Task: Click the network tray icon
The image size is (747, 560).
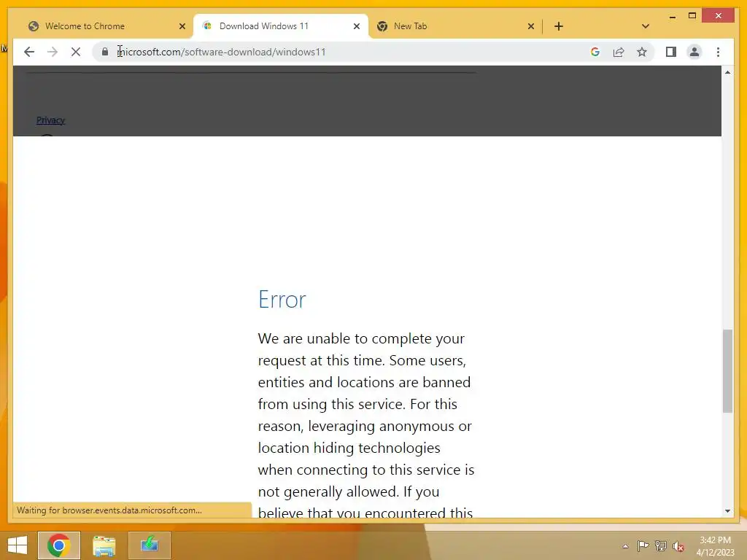Action: [x=661, y=545]
